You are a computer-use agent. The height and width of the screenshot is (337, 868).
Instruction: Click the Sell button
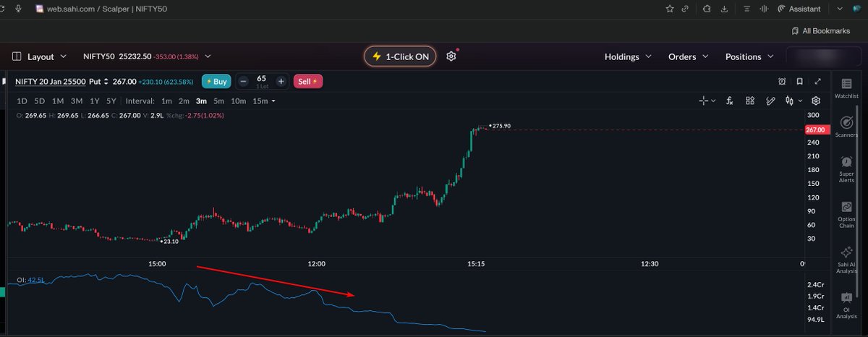point(308,82)
